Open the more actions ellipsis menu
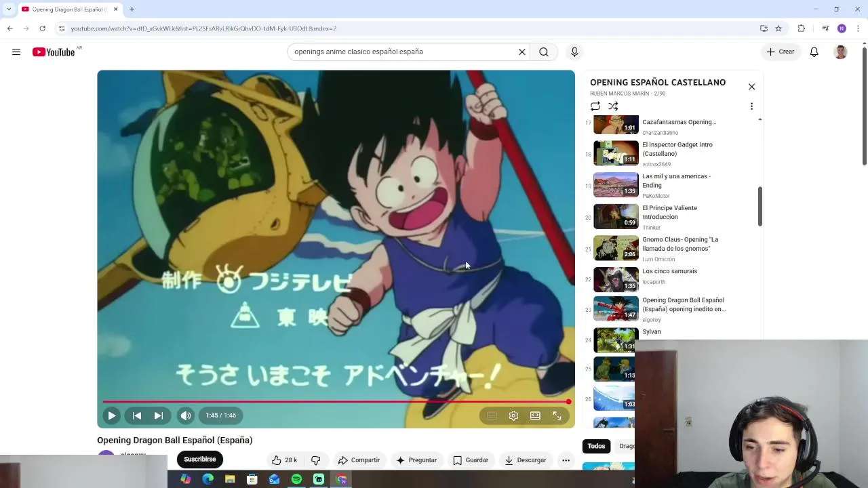This screenshot has height=488, width=868. click(566, 460)
